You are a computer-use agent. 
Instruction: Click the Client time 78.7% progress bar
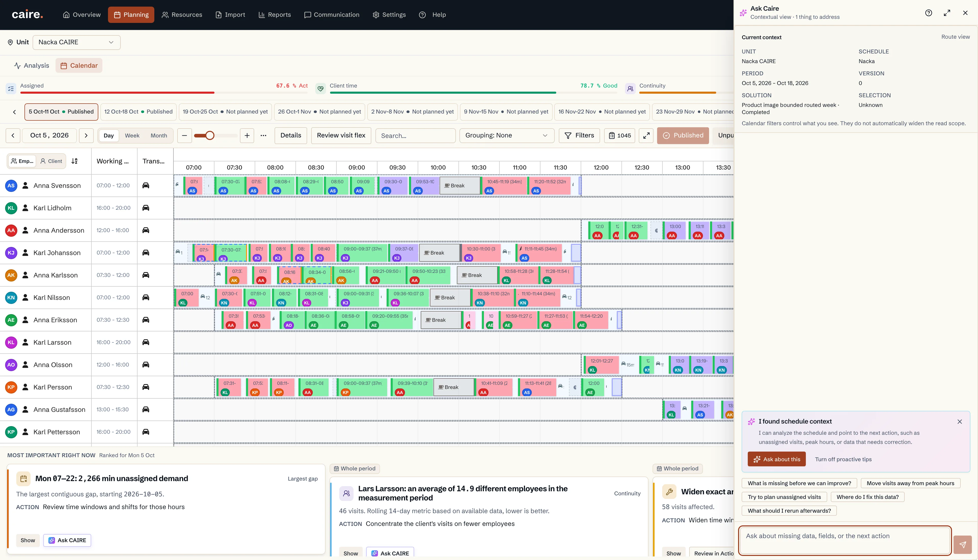click(473, 93)
